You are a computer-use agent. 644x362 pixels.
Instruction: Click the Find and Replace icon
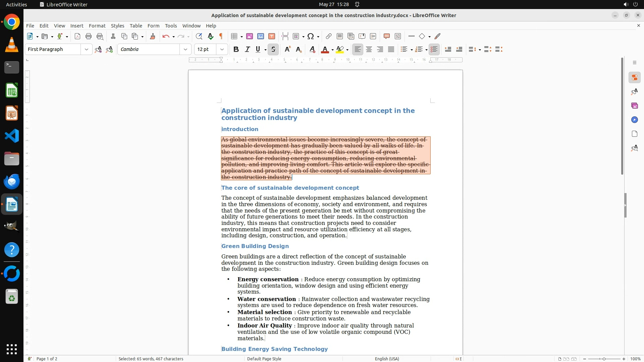[199, 36]
